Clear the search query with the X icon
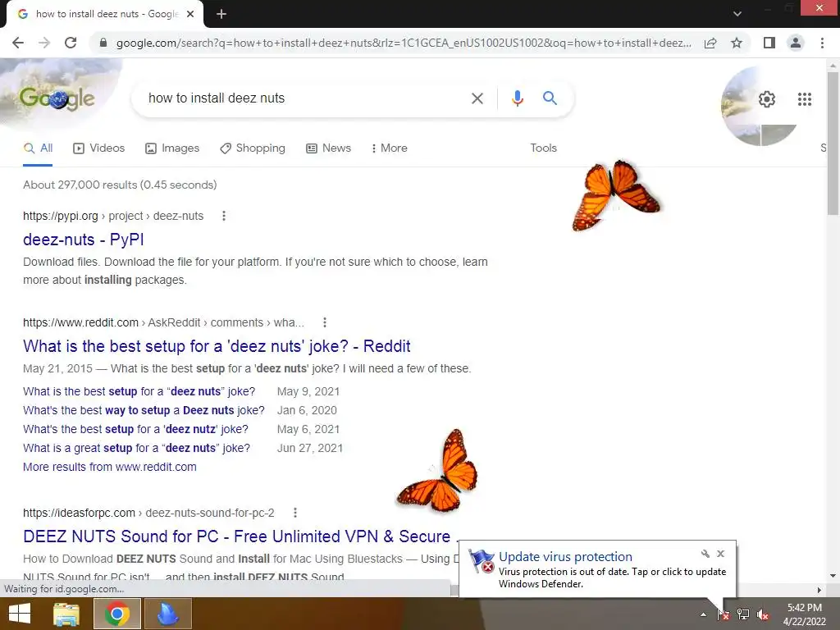This screenshot has height=630, width=840. click(477, 98)
